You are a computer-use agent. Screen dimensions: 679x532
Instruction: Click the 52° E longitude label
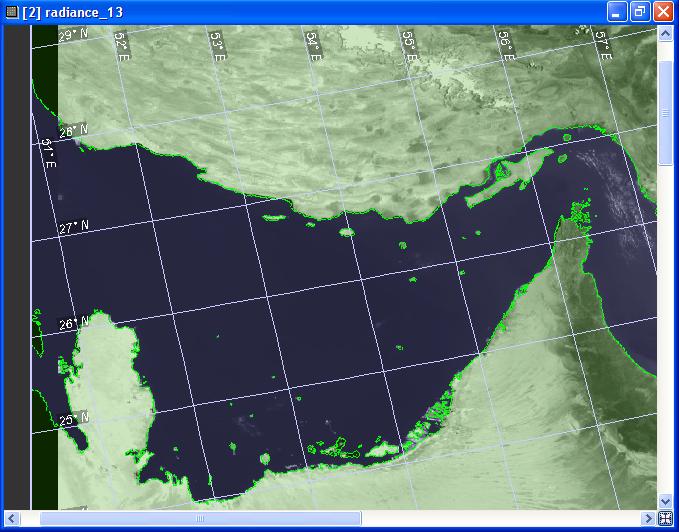121,45
